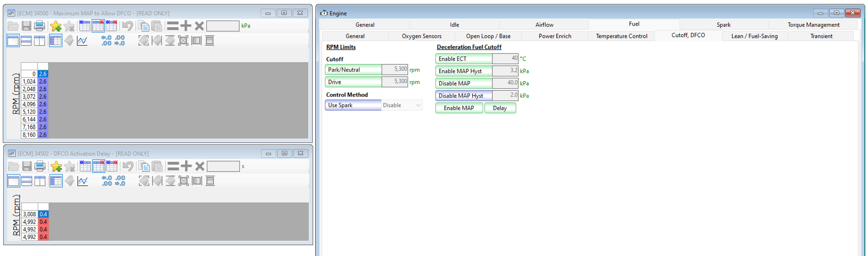868x256 pixels.
Task: Increase decimal places in Maximum MAP window
Action: point(107,41)
